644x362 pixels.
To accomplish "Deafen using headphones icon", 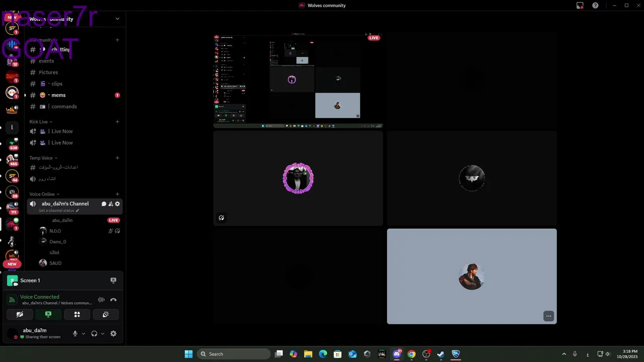I will pos(94,333).
